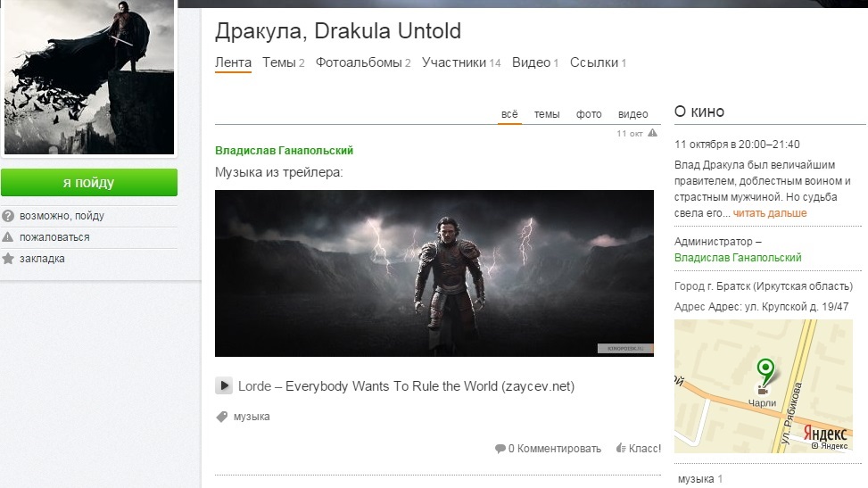Select 'возможно, пойду' option

tap(62, 216)
